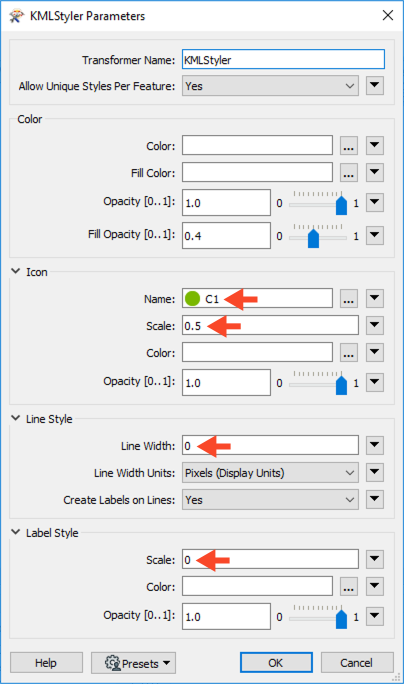The width and height of the screenshot is (404, 684).
Task: Open color picker beside Fill Color field
Action: coord(349,173)
